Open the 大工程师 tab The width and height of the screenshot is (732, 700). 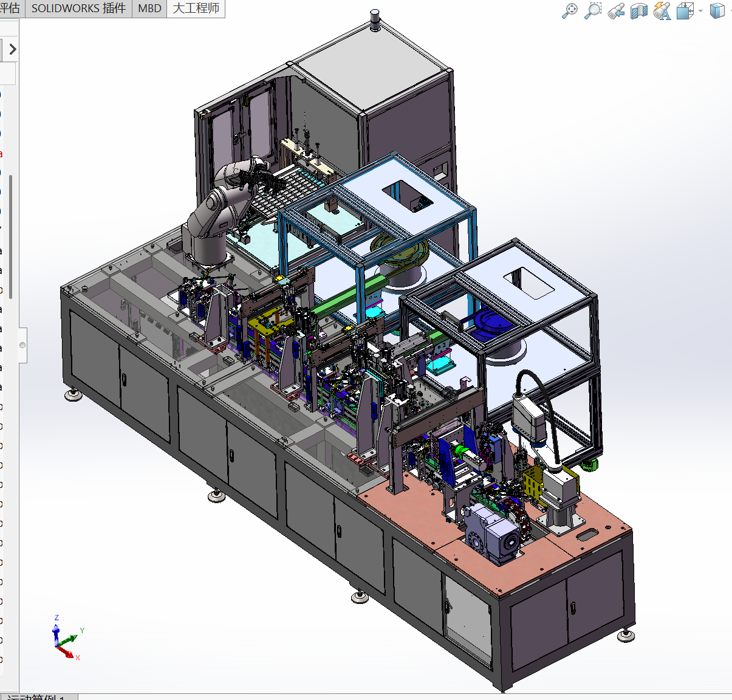[x=196, y=9]
